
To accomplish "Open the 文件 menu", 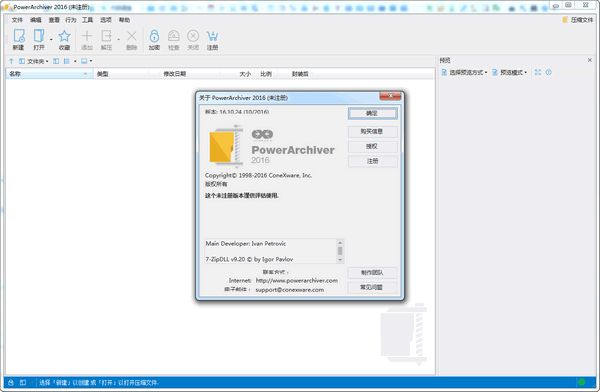I will click(x=17, y=20).
